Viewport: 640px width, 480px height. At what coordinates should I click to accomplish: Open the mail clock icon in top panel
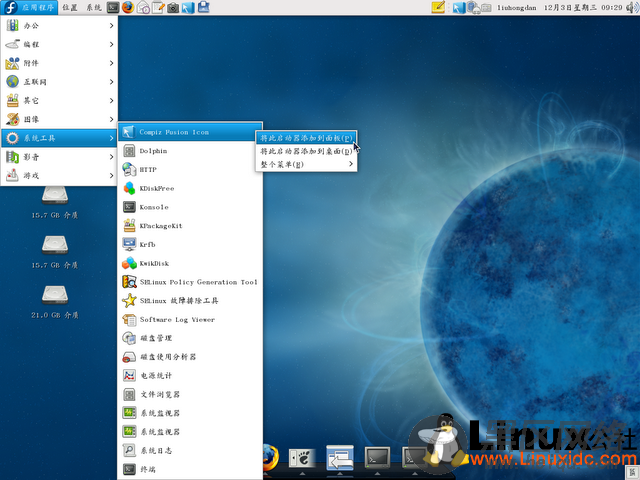pos(143,7)
